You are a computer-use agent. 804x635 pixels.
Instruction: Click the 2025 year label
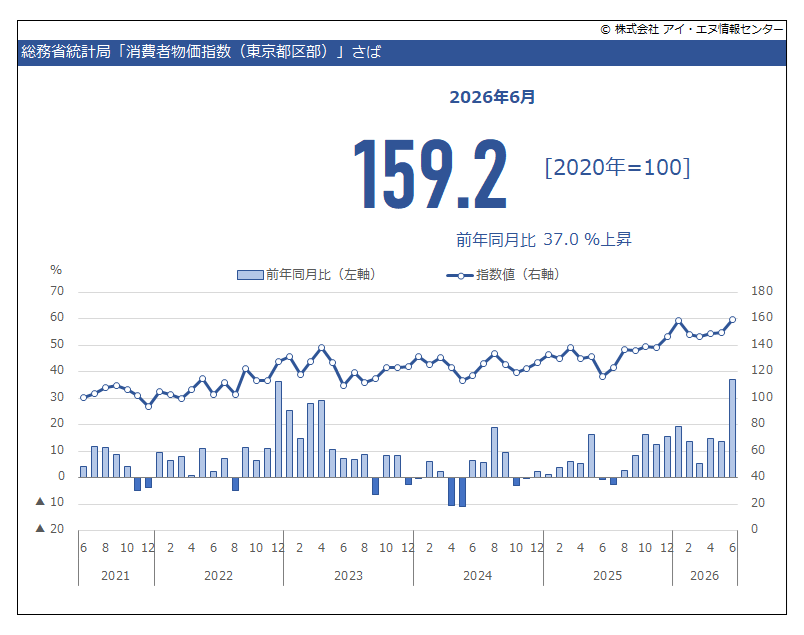pos(607,576)
